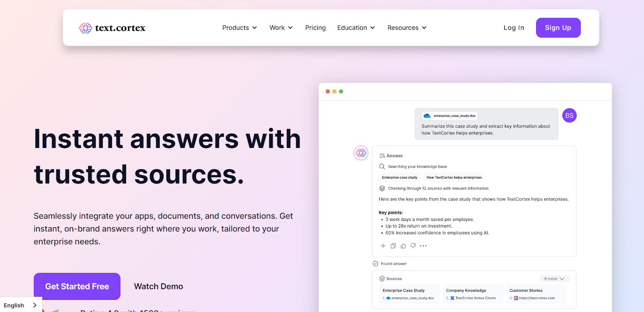Click the Sign Up button
Screen dimensions: 644x312
click(x=558, y=28)
